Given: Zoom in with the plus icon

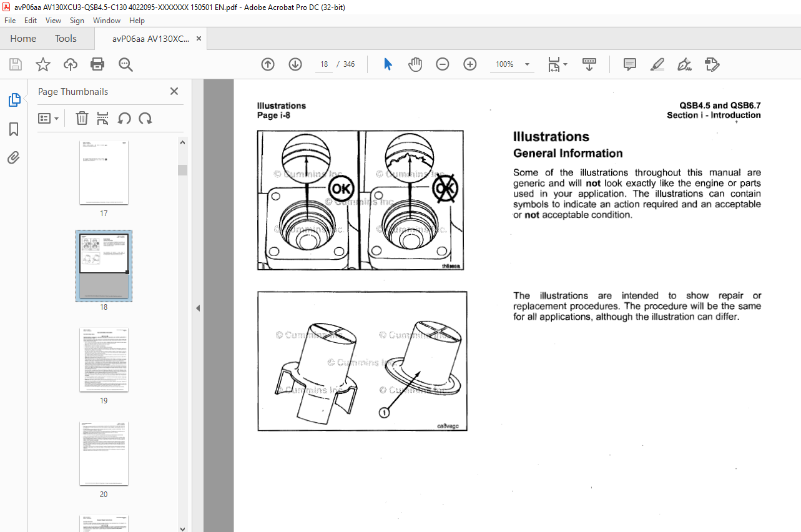Looking at the screenshot, I should click(x=470, y=64).
